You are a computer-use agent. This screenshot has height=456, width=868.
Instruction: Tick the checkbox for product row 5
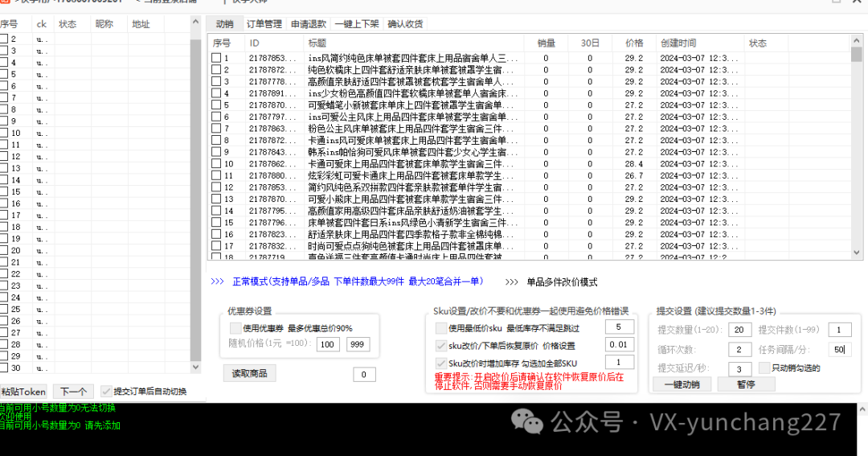tap(216, 105)
